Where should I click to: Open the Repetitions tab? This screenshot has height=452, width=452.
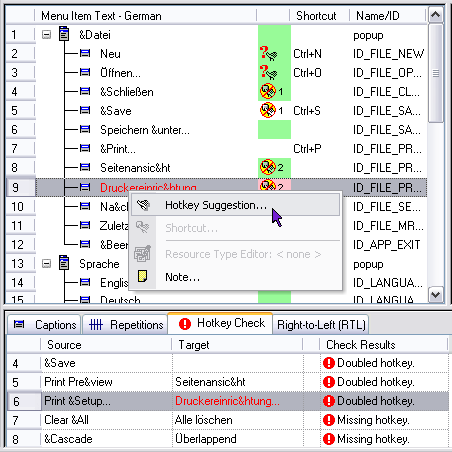pos(125,324)
